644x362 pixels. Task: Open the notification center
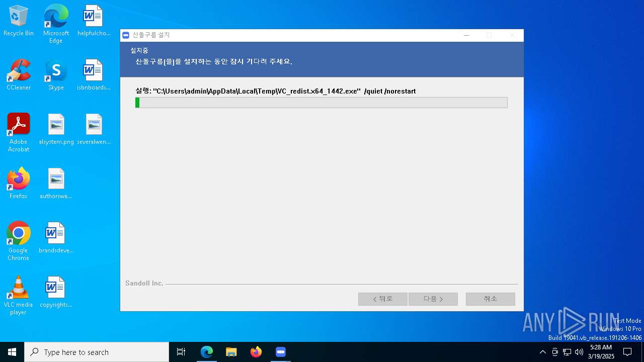pyautogui.click(x=627, y=352)
